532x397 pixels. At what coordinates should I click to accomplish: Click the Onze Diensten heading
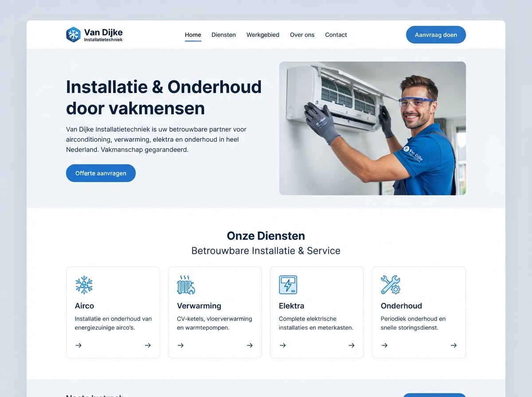tap(266, 236)
